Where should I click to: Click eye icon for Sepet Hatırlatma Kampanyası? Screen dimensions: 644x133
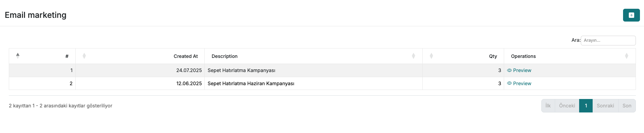tap(509, 70)
